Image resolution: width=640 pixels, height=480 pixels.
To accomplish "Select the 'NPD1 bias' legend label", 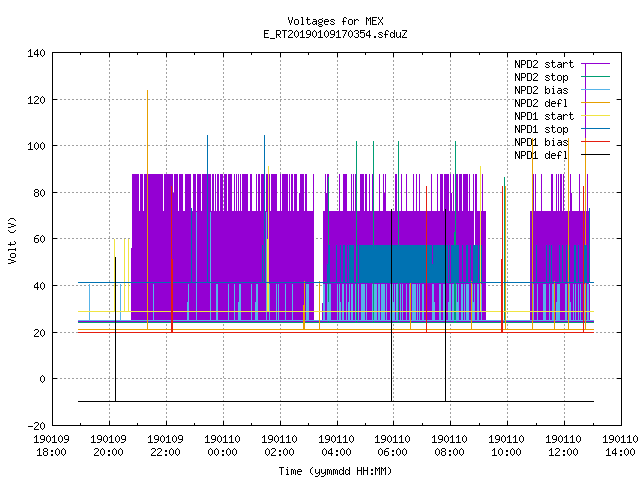I will (x=541, y=142).
